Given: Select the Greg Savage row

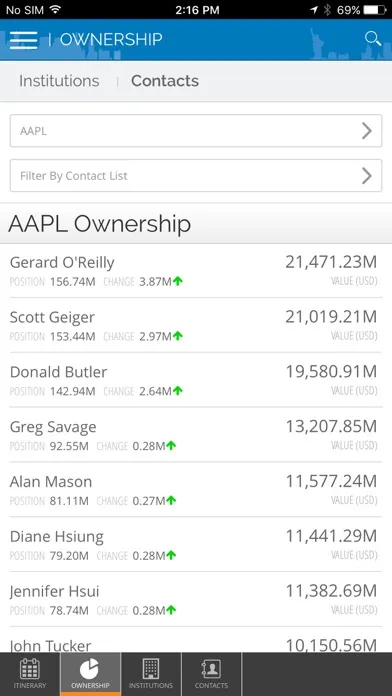Looking at the screenshot, I should click(196, 435).
